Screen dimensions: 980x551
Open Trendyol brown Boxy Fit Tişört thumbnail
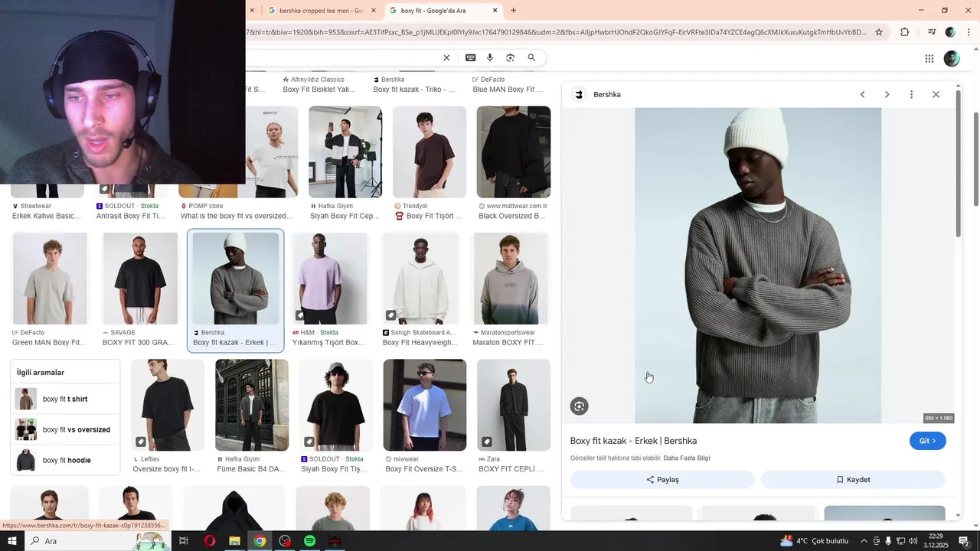430,152
